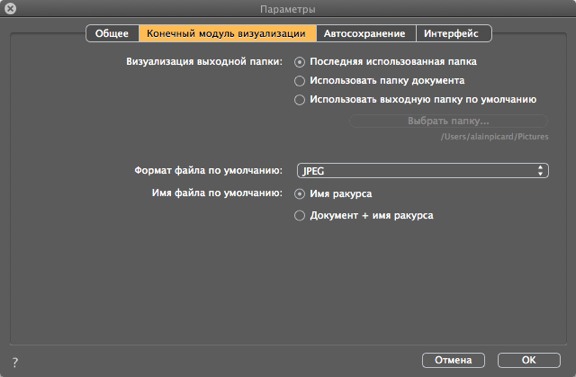
Task: Click the Выбрать папку... button
Action: click(449, 121)
